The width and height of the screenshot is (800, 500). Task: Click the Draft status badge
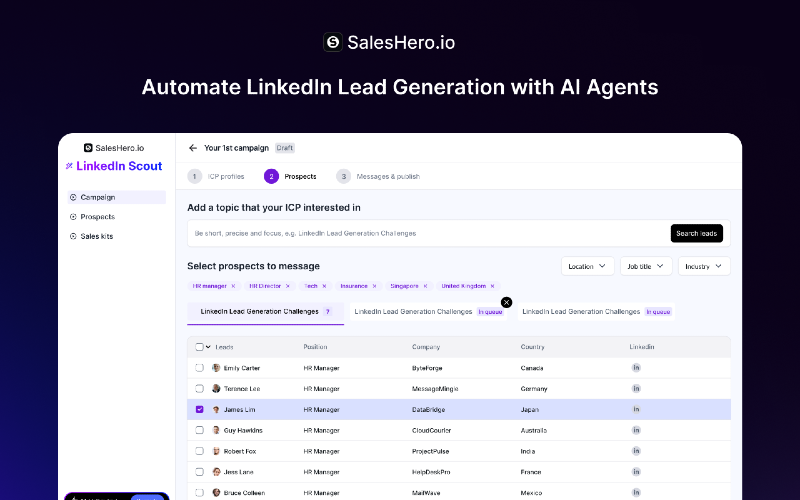(285, 148)
